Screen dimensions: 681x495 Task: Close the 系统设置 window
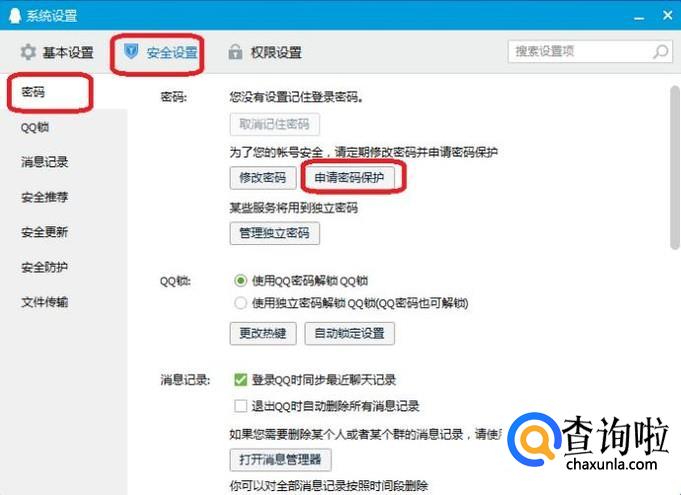(668, 15)
